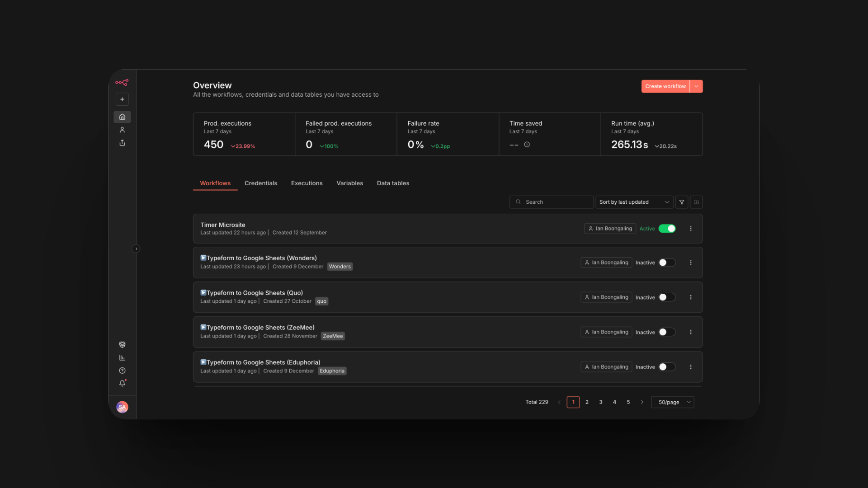Select the Home icon in the sidebar
Viewport: 868px width, 488px height.
(x=122, y=117)
